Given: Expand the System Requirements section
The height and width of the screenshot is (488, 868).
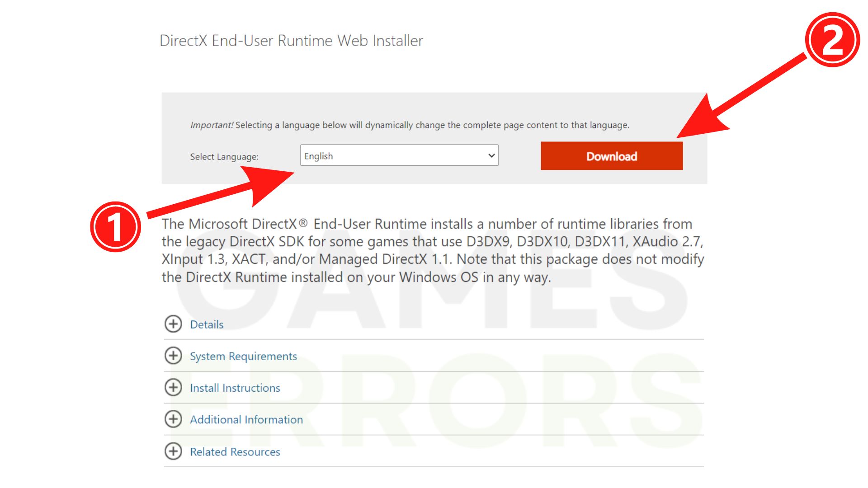Looking at the screenshot, I should [x=243, y=356].
